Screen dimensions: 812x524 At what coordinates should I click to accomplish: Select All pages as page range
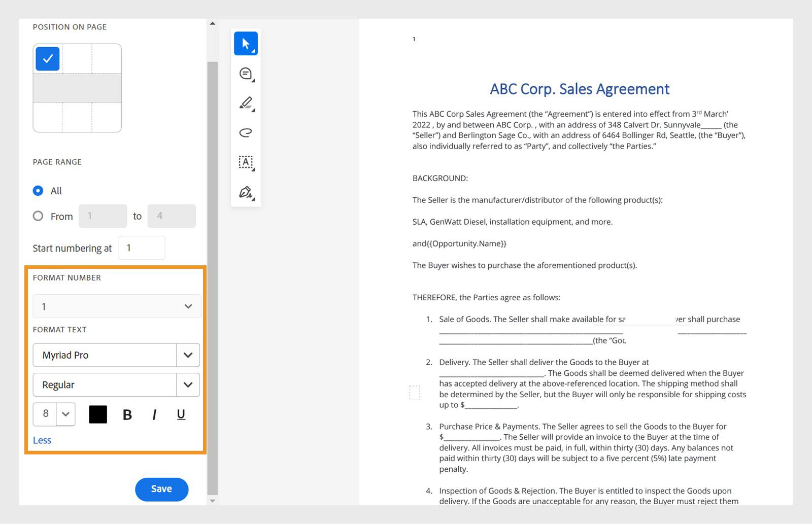38,191
